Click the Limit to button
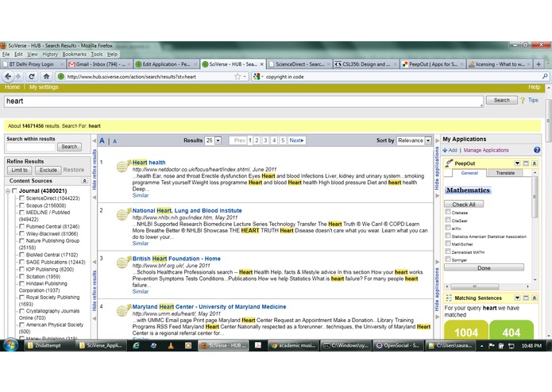Viewport: 552px width, 392px height. [x=19, y=170]
